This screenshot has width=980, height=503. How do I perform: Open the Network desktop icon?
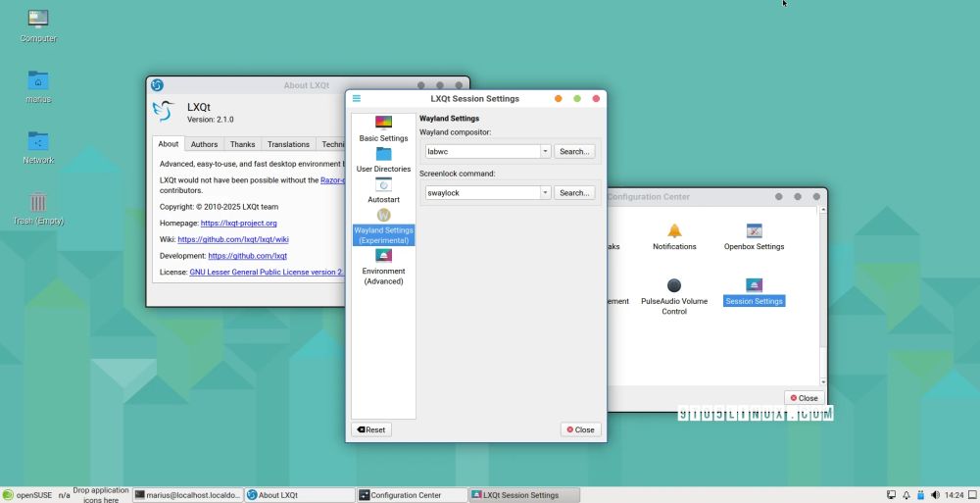[38, 147]
